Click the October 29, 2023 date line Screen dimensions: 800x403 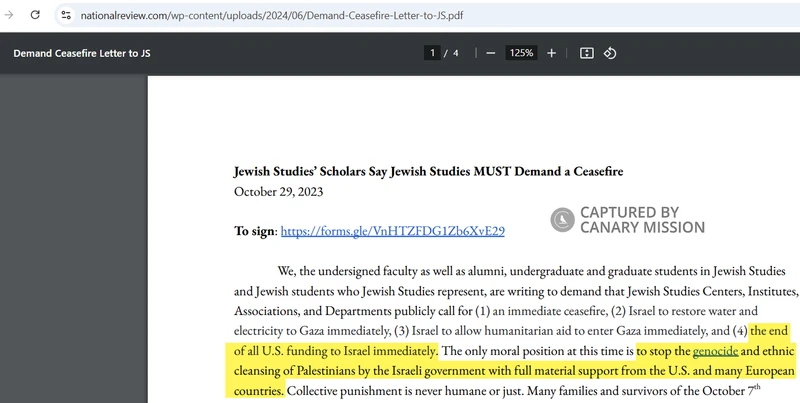pyautogui.click(x=279, y=192)
